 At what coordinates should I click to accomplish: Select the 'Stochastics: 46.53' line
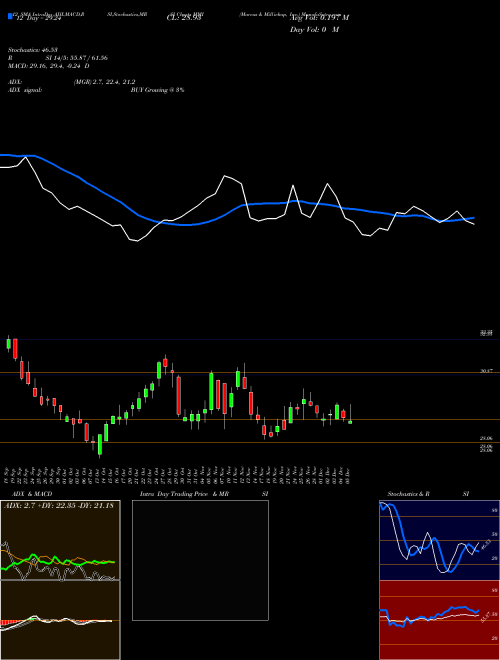tap(33, 50)
